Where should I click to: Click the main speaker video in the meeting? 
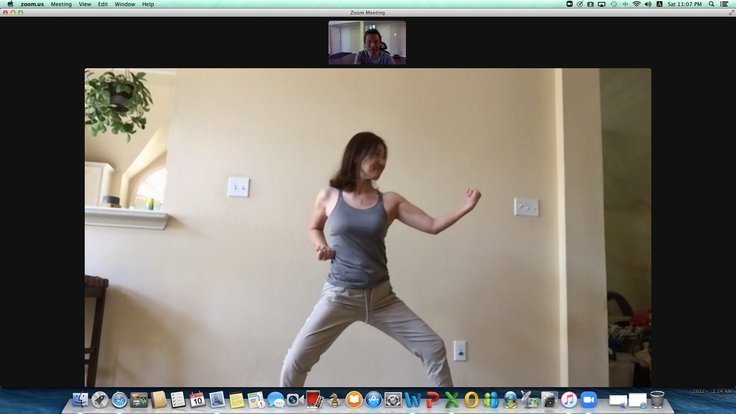[367, 227]
